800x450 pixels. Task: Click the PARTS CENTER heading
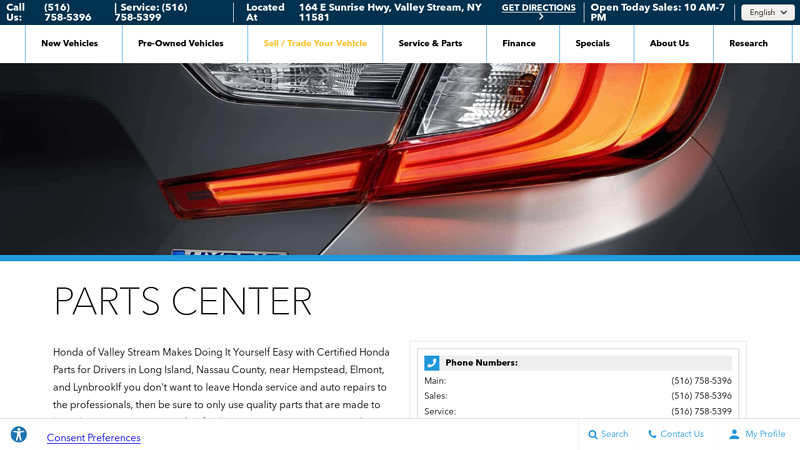(x=183, y=302)
